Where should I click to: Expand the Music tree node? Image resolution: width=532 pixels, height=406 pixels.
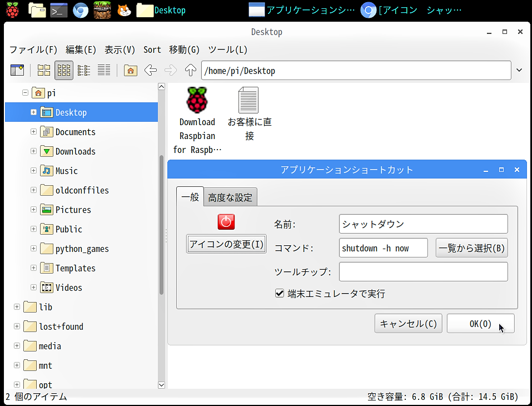(x=33, y=170)
